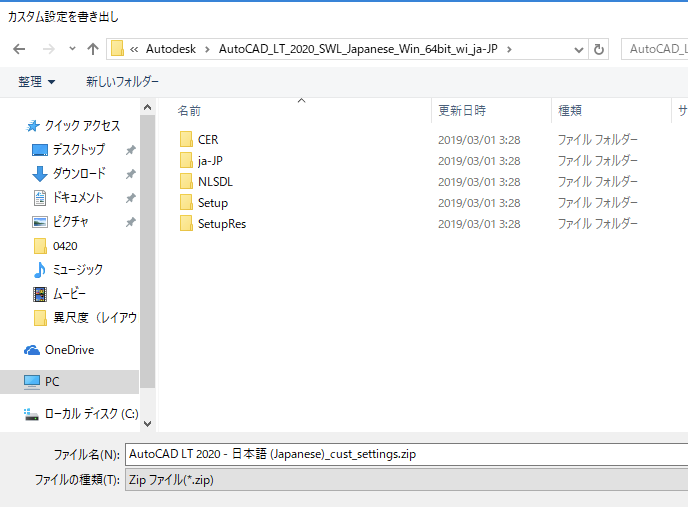
Task: Click the SetupRes folder name
Action: point(222,224)
